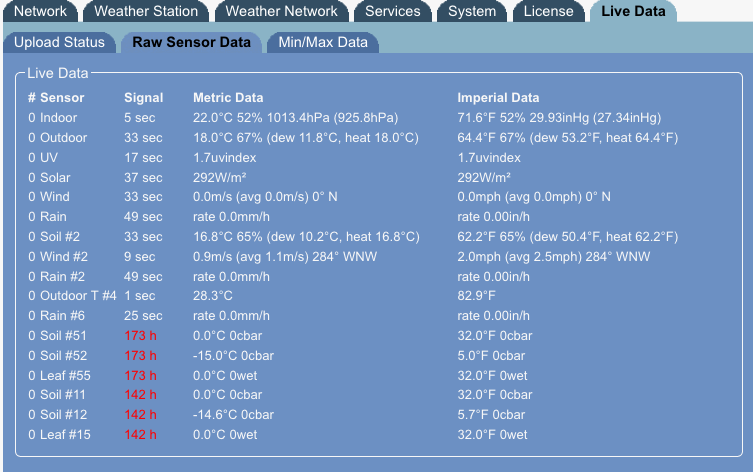
Task: Open the Network tab
Action: (x=41, y=12)
